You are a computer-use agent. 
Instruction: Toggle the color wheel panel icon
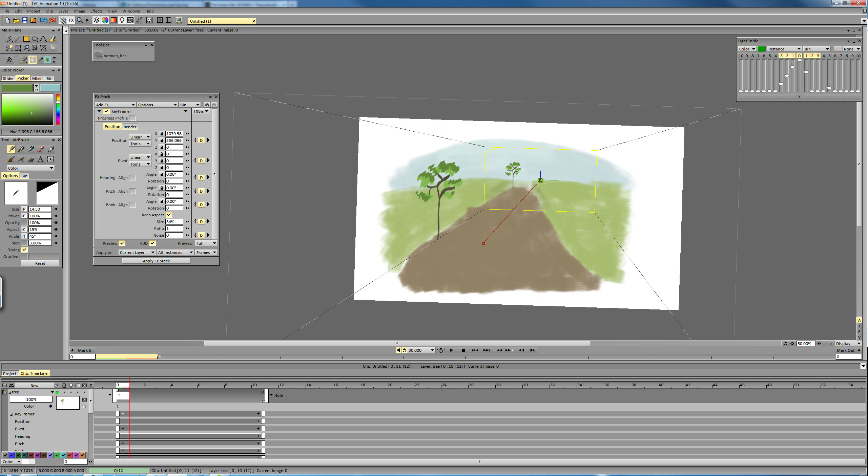(x=105, y=20)
